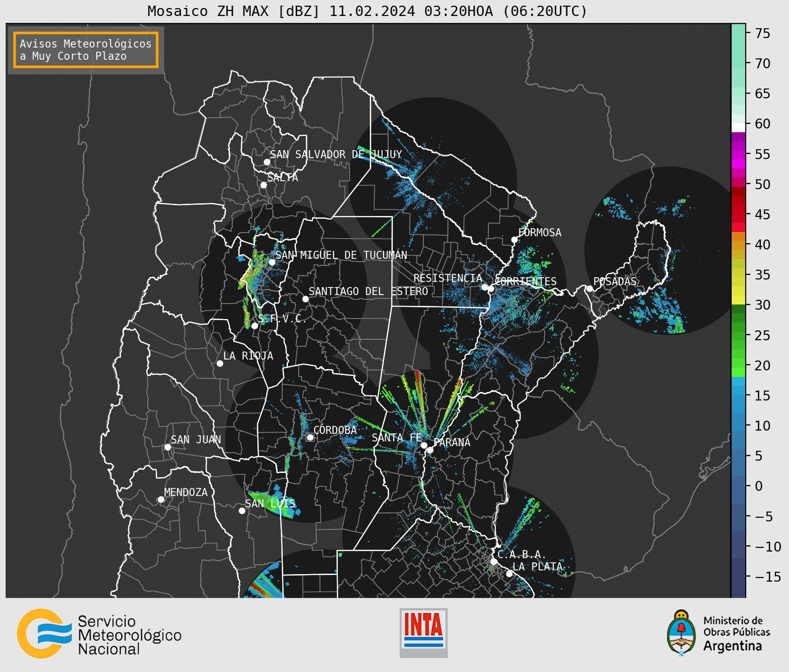Click the PARANÁ city label
789x672 pixels.
click(x=452, y=442)
